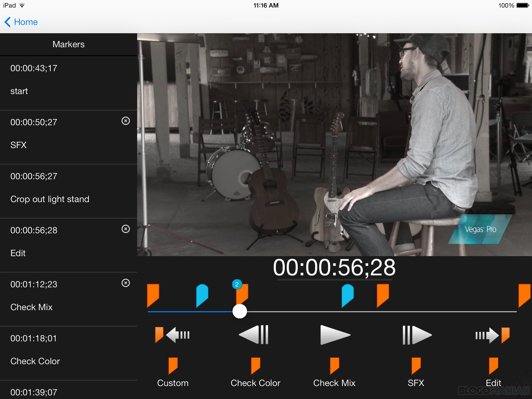Tap the video preview frame
532x399 pixels.
point(335,145)
